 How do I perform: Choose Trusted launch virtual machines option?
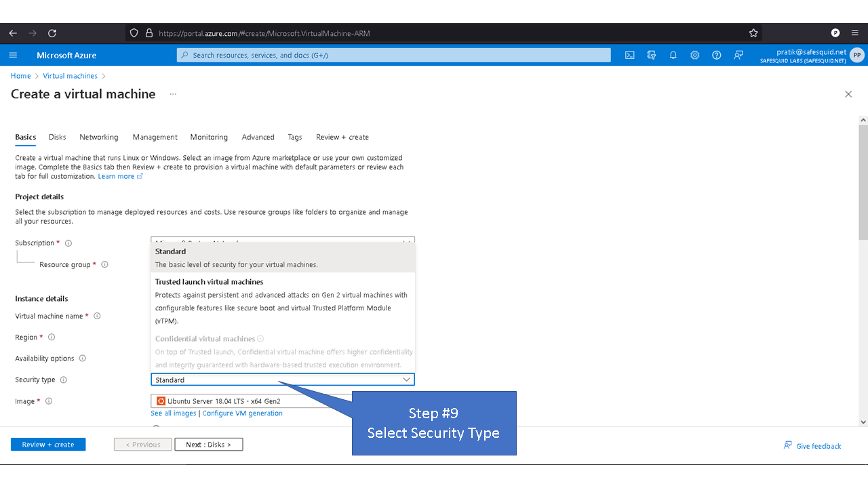(283, 301)
